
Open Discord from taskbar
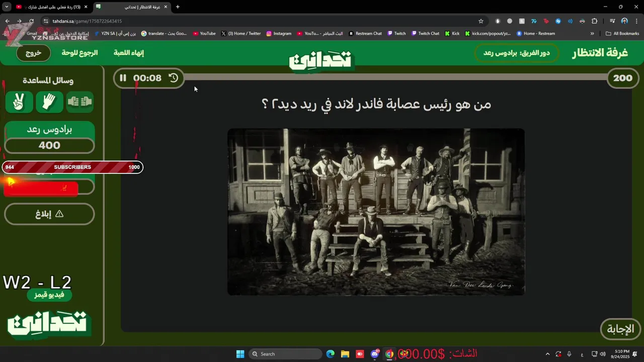(x=375, y=354)
